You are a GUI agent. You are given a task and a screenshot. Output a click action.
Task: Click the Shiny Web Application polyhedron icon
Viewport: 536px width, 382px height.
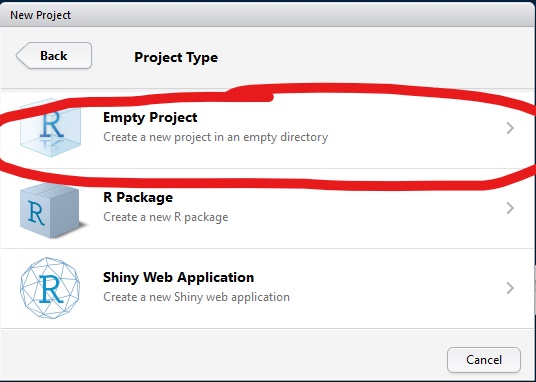[50, 288]
